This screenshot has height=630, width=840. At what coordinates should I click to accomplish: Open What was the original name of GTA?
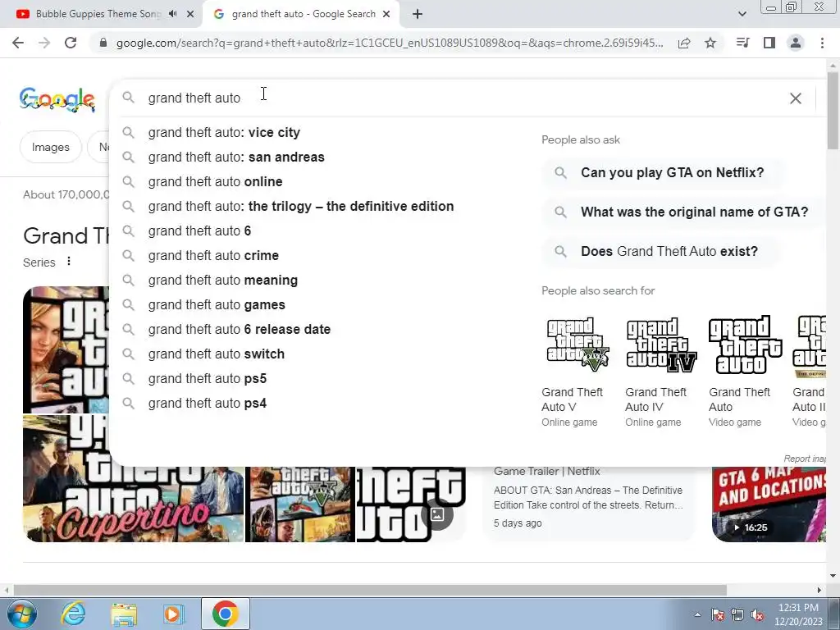[x=683, y=212]
